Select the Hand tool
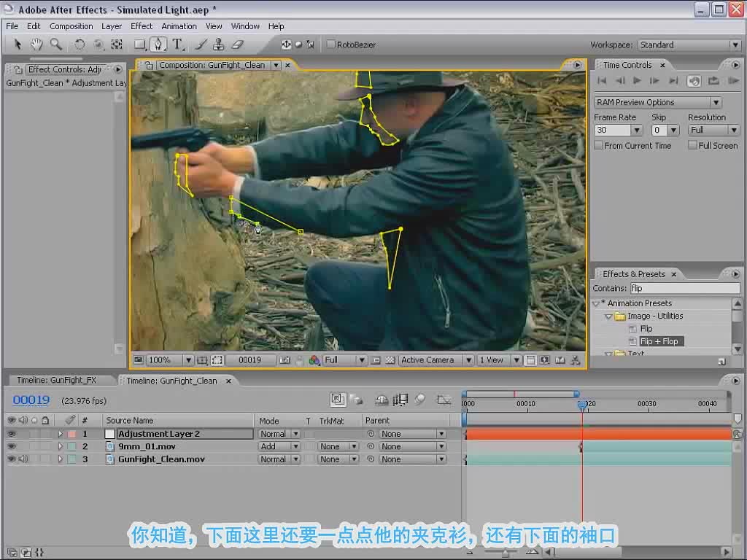 click(x=36, y=44)
